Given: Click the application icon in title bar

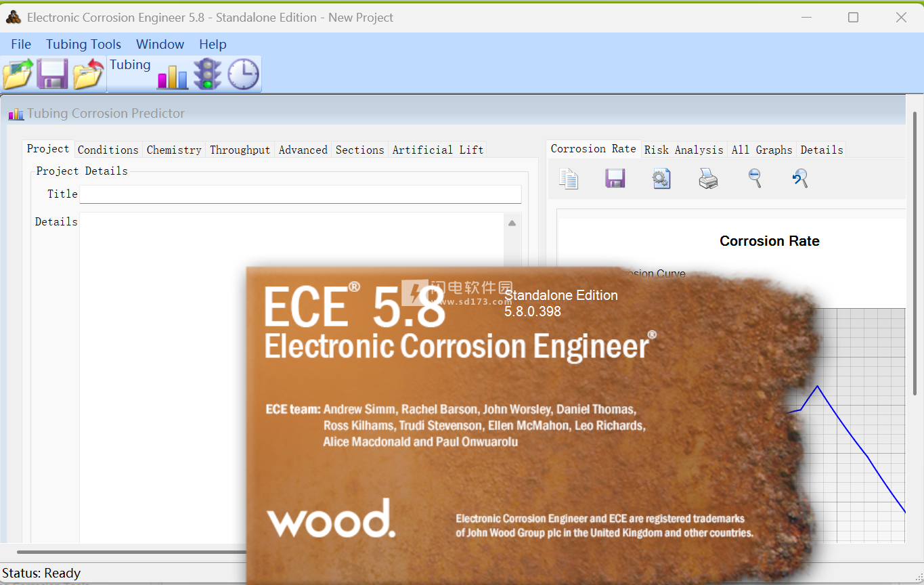Looking at the screenshot, I should [x=14, y=18].
